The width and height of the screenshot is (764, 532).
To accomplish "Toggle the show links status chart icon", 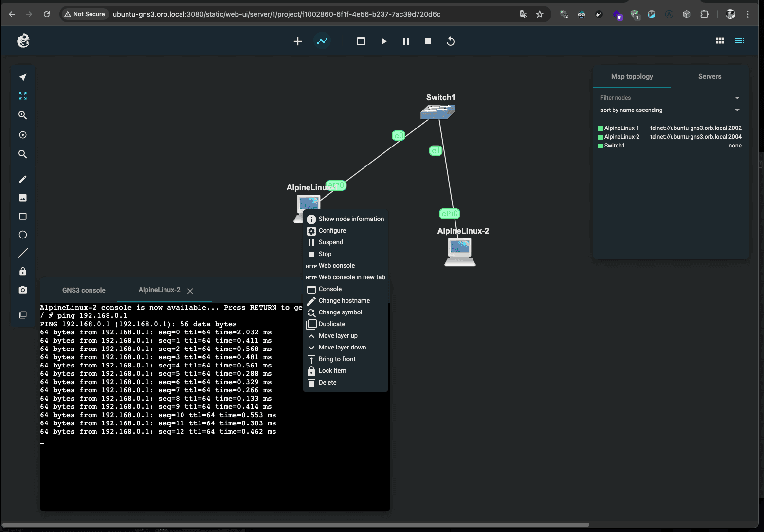I will point(322,41).
